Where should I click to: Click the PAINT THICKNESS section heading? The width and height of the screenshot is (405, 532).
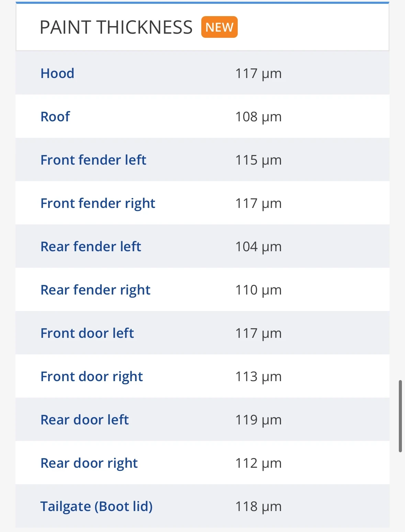point(116,27)
